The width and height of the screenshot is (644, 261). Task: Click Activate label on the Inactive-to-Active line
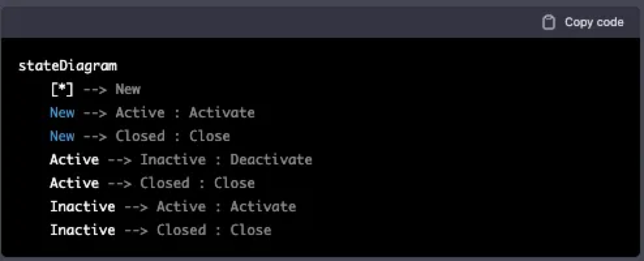263,206
